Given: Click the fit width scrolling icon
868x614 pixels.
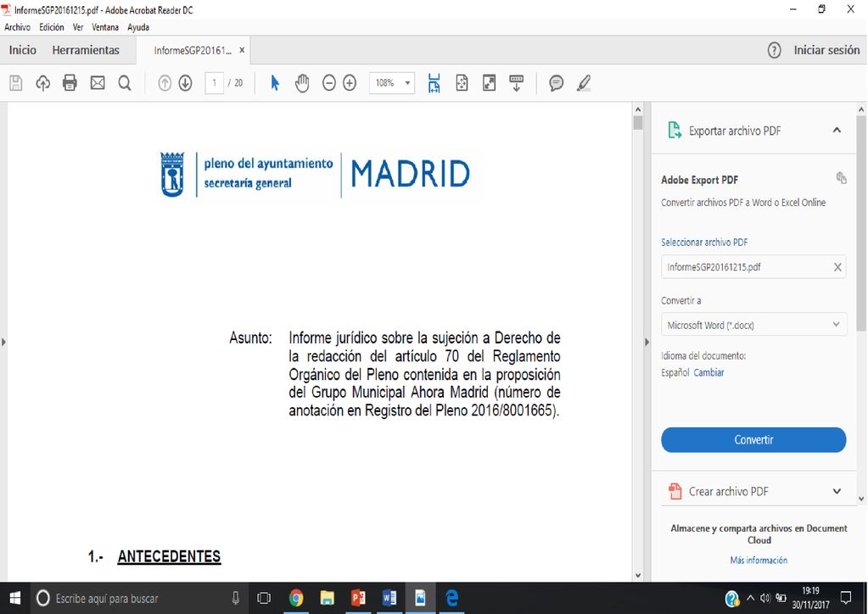Looking at the screenshot, I should [434, 83].
